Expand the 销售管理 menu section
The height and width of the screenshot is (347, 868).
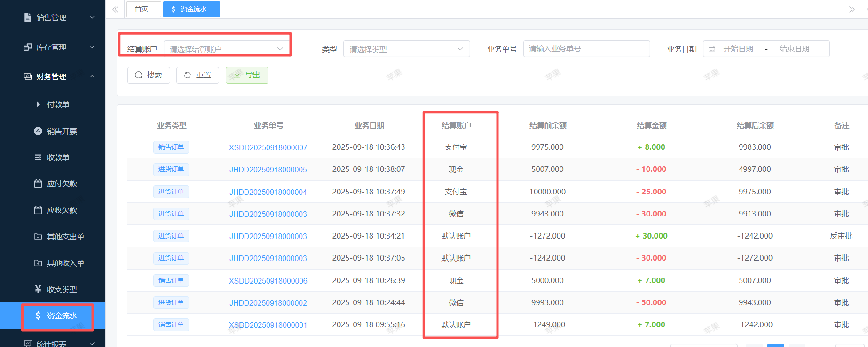click(x=92, y=17)
